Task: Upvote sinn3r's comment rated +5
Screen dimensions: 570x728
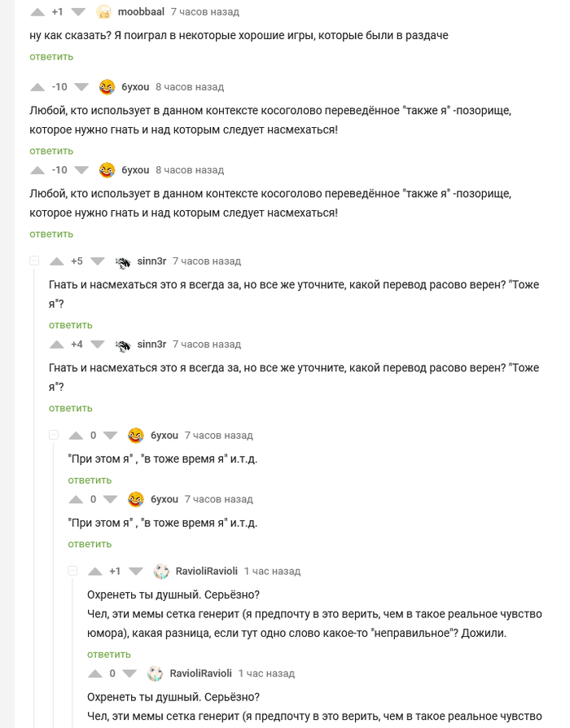Action: pyautogui.click(x=57, y=261)
